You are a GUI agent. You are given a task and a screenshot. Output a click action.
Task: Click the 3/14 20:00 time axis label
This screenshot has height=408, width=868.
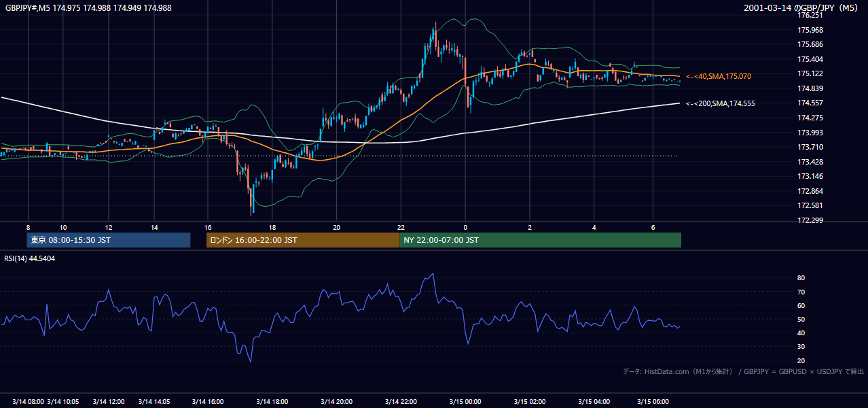click(x=336, y=401)
